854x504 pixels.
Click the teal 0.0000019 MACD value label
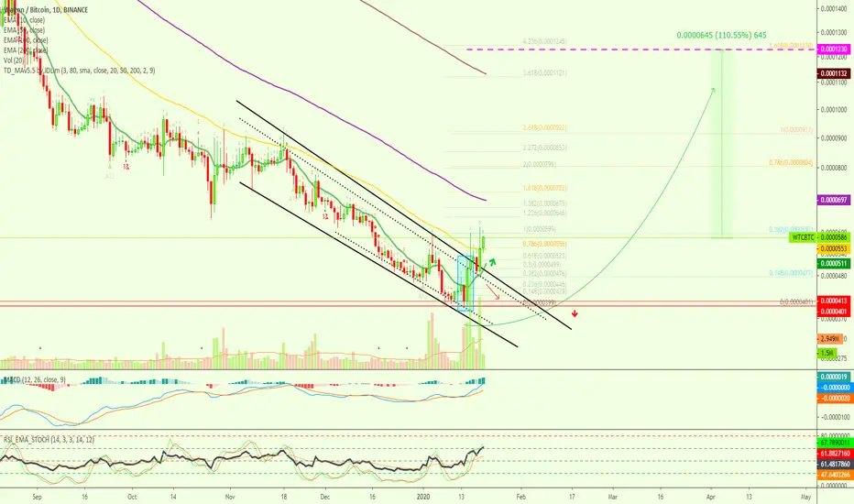pyautogui.click(x=833, y=377)
